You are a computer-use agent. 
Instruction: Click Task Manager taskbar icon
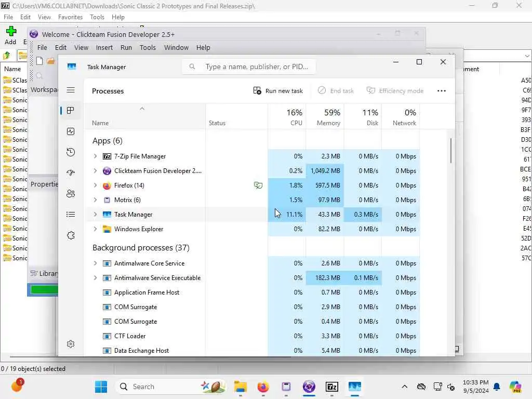pos(354,387)
